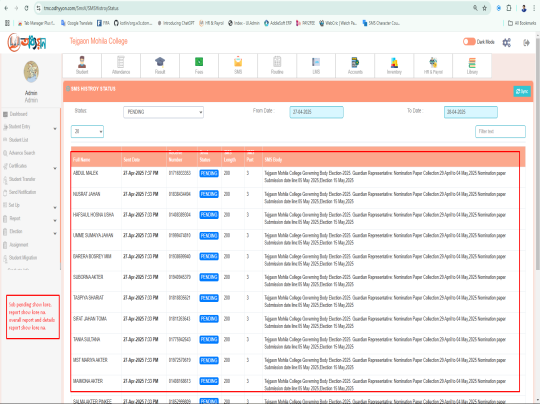Image resolution: width=540 pixels, height=404 pixels.
Task: Open the Attendance module icon
Action: click(x=121, y=65)
